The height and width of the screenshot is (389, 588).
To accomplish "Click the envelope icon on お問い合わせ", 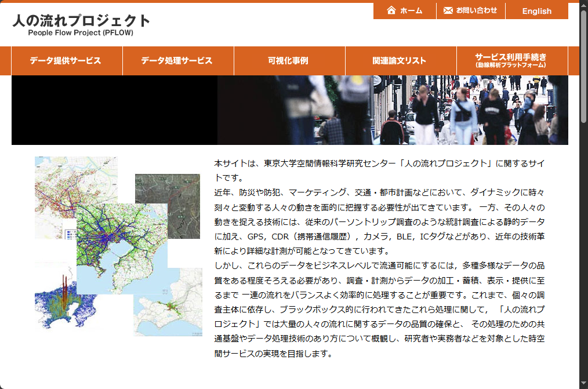I will click(x=448, y=10).
